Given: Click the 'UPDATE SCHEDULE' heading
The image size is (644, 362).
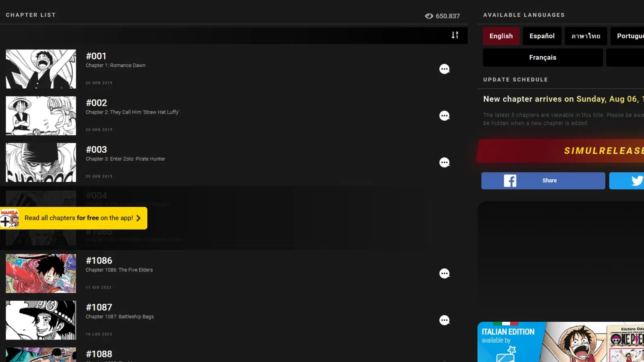Looking at the screenshot, I should click(516, 80).
